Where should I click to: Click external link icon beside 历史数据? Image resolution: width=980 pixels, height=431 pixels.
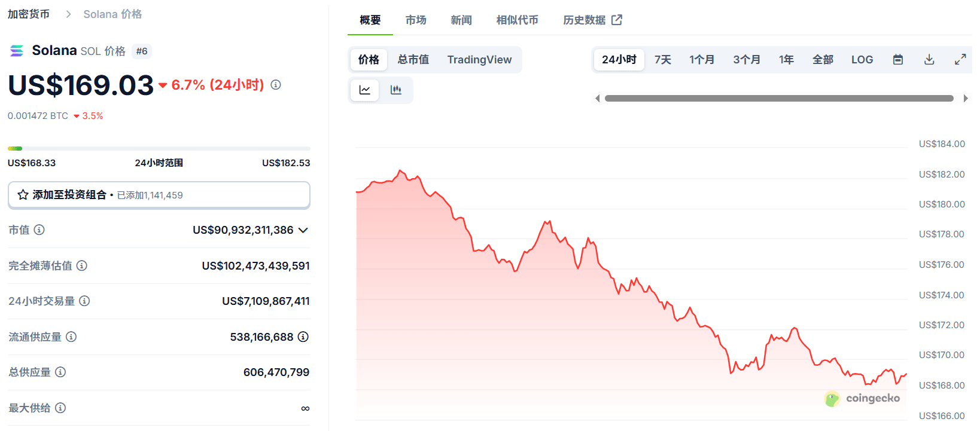(617, 20)
